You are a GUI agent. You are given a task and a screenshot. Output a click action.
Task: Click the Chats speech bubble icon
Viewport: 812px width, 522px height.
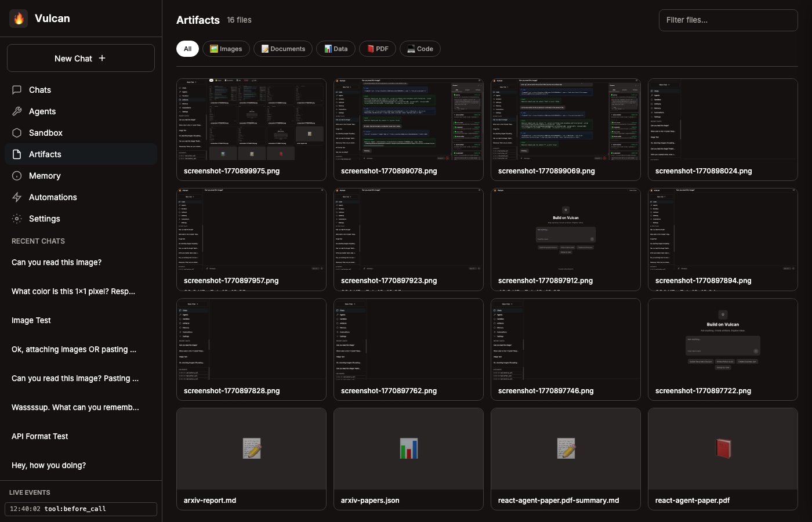[x=17, y=90]
